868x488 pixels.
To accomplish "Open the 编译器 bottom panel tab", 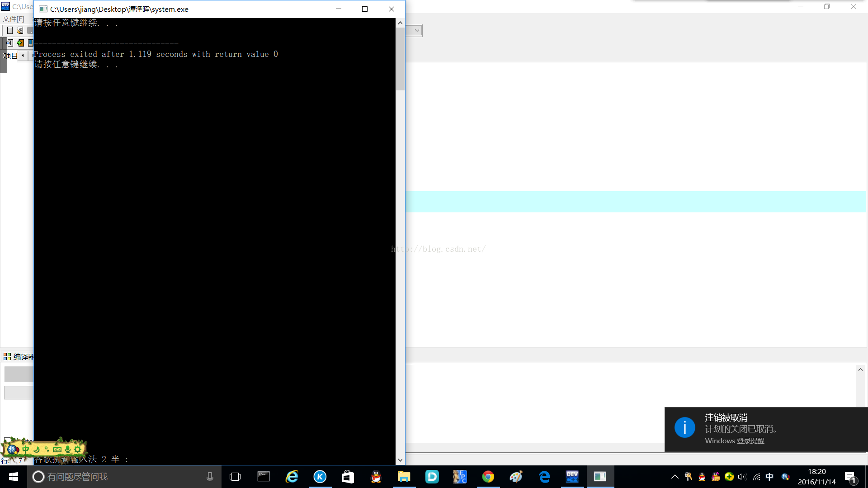I will pos(19,357).
